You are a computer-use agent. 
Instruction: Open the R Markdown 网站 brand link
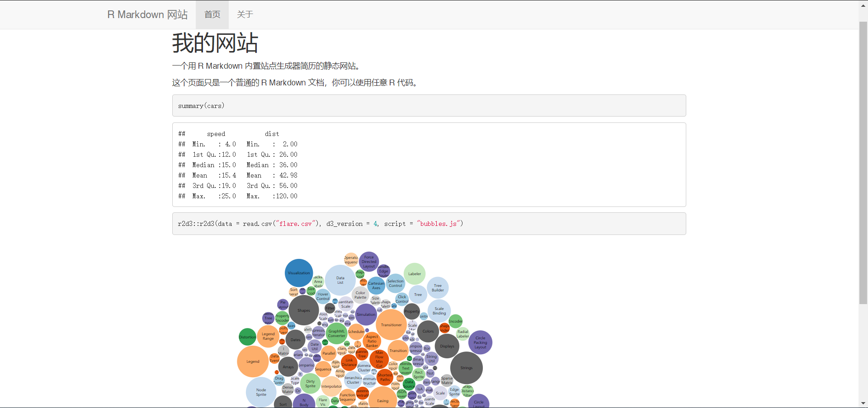pos(147,14)
